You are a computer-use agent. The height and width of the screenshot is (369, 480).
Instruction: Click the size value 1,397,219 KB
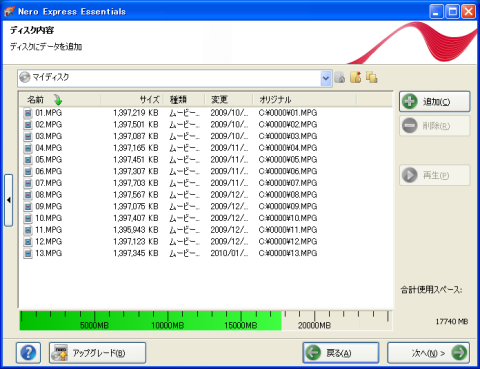click(x=136, y=113)
